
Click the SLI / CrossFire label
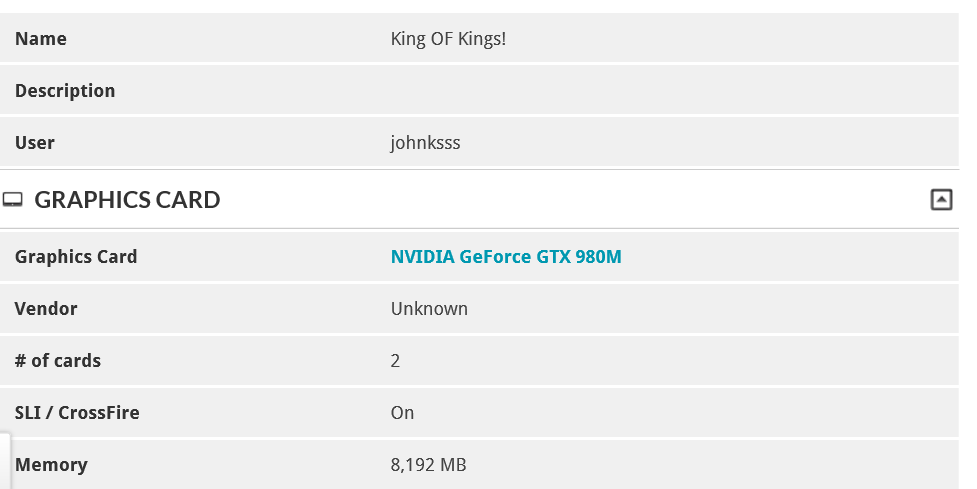[x=77, y=412]
